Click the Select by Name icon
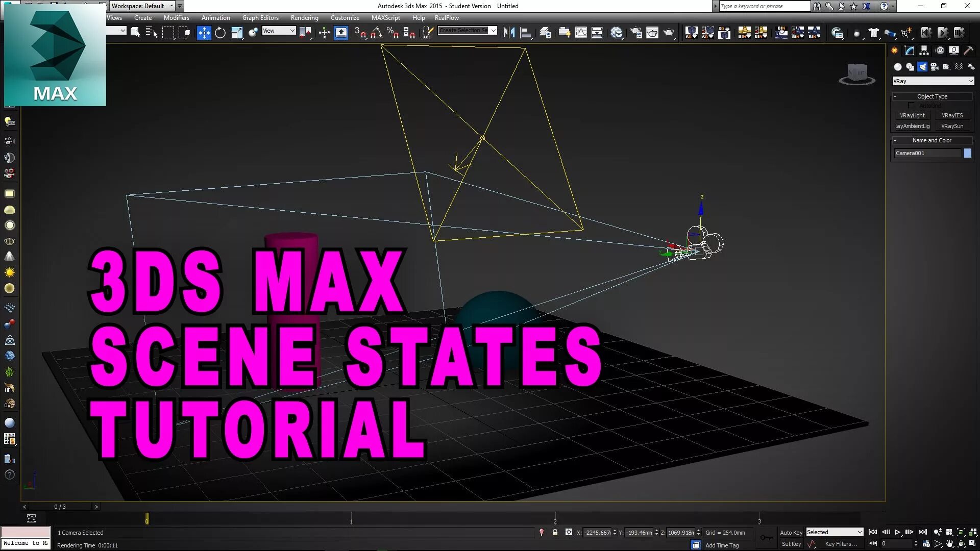This screenshot has height=551, width=980. (151, 33)
